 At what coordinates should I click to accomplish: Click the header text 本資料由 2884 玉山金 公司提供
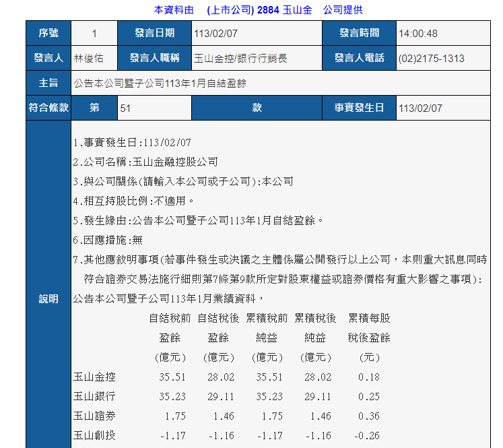pos(259,10)
